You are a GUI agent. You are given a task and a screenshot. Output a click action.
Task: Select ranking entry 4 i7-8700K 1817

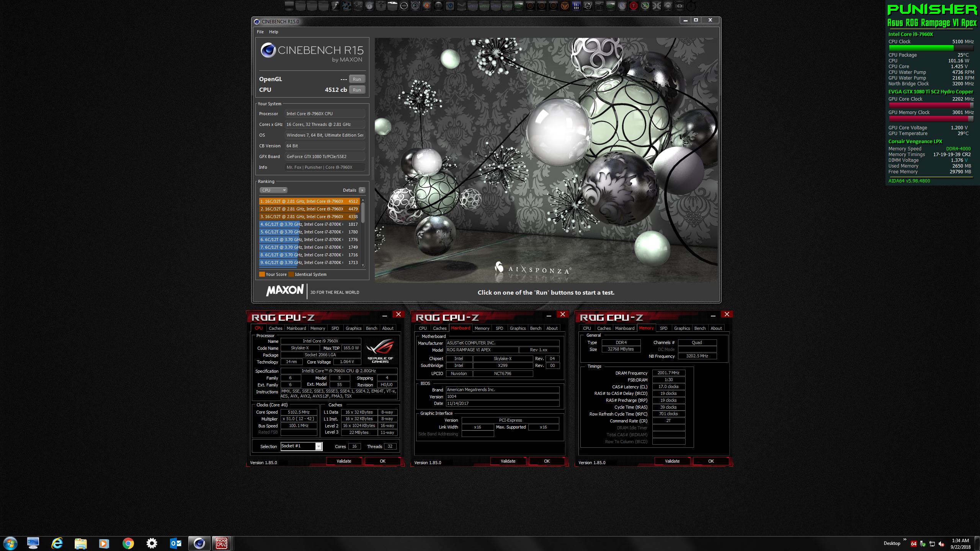pos(309,224)
